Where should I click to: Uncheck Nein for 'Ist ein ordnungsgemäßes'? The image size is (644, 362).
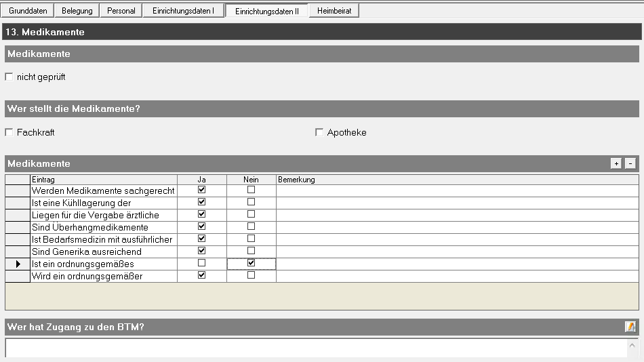[x=251, y=264]
